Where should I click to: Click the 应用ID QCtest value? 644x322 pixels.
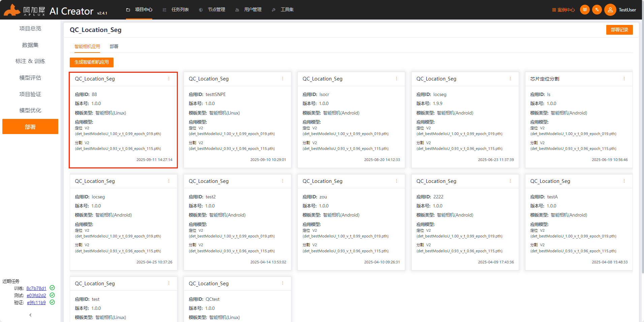point(213,299)
